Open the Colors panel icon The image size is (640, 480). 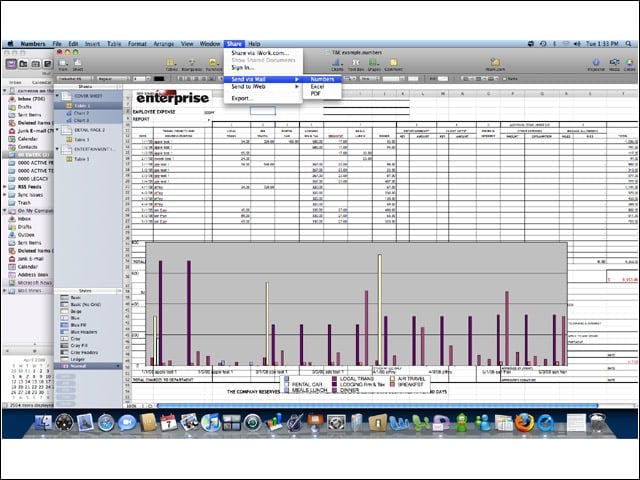(630, 63)
